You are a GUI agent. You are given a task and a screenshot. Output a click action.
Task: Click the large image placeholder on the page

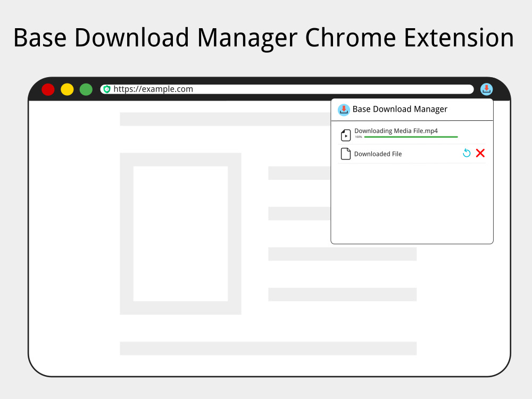tap(180, 234)
